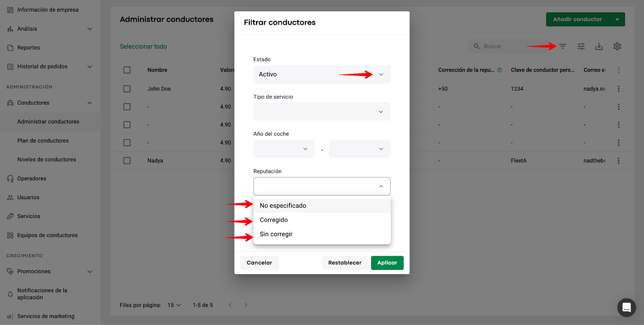Open the chat support bubble

tap(626, 308)
